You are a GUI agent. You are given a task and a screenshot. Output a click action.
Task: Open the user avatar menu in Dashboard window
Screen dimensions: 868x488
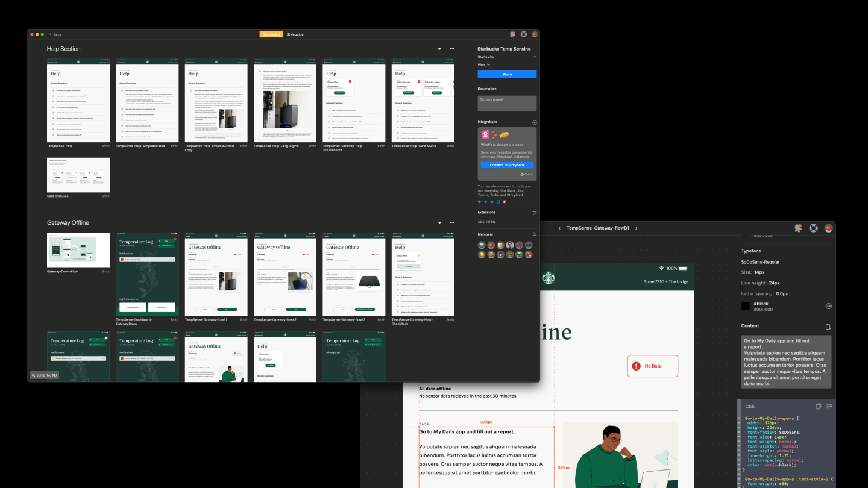535,34
